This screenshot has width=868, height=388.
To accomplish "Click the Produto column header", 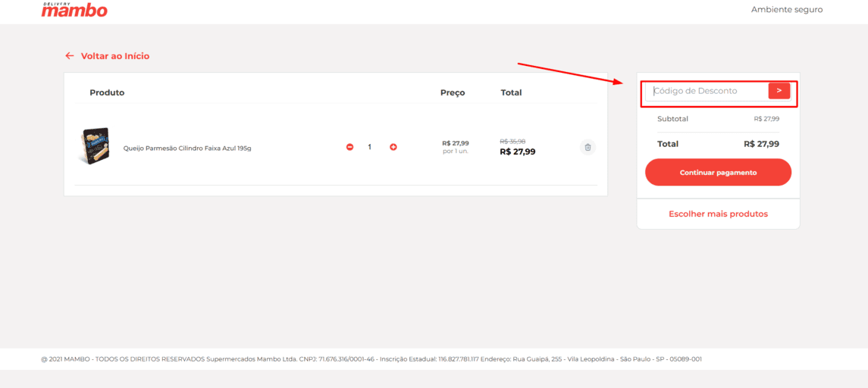I will [x=107, y=92].
